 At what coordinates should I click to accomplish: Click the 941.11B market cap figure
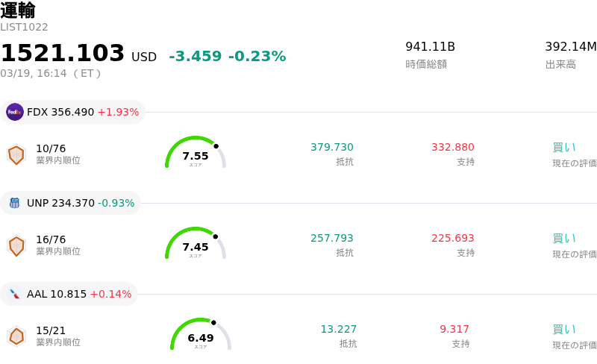pos(430,47)
